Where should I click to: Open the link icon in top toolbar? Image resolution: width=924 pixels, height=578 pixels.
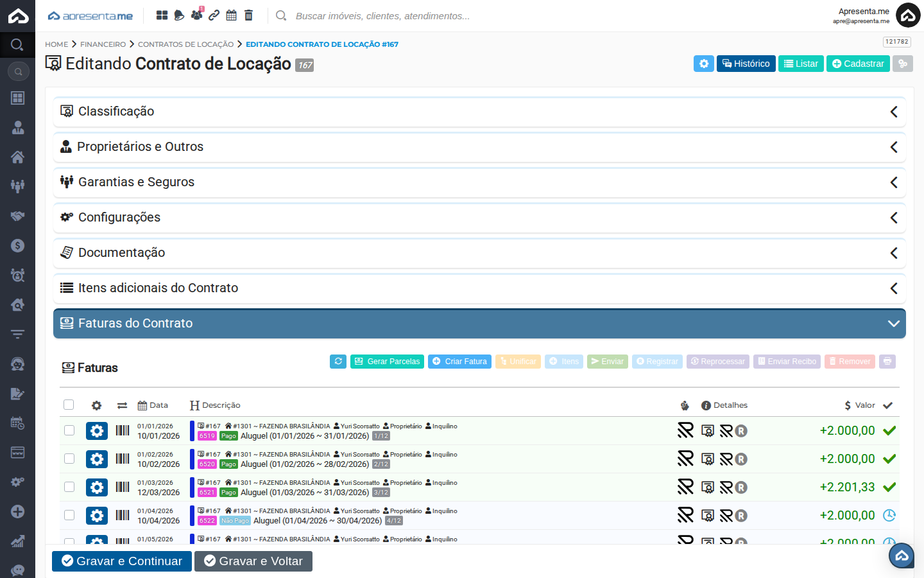[214, 15]
